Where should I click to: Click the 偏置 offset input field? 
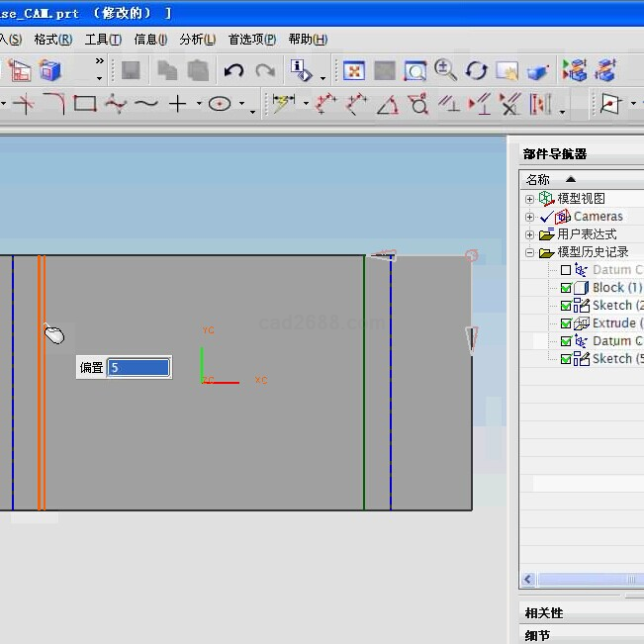point(138,368)
